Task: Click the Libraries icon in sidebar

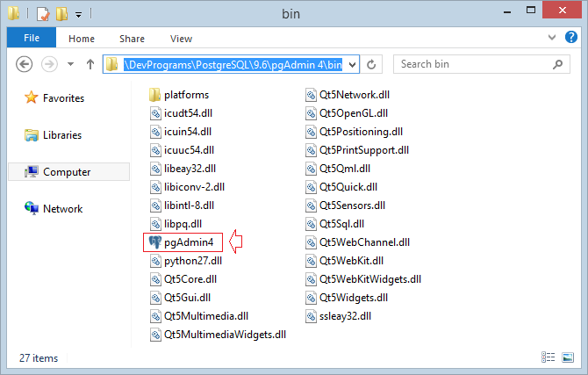Action: tap(32, 135)
